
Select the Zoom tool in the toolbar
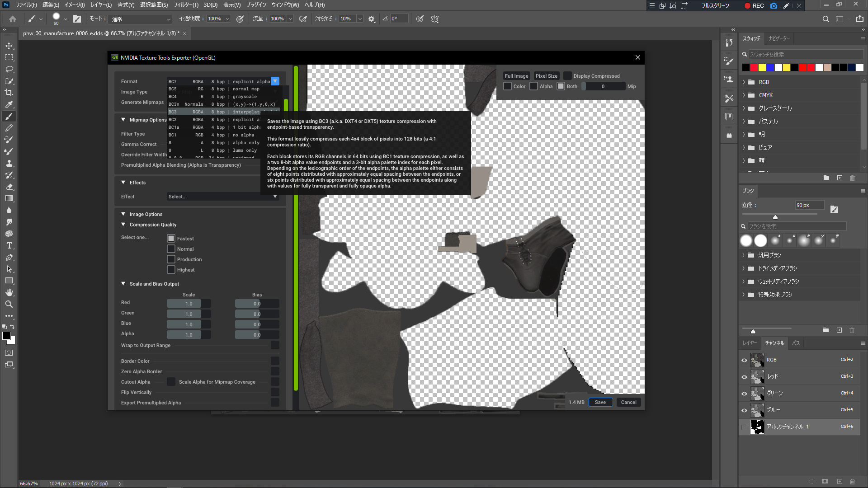(9, 304)
